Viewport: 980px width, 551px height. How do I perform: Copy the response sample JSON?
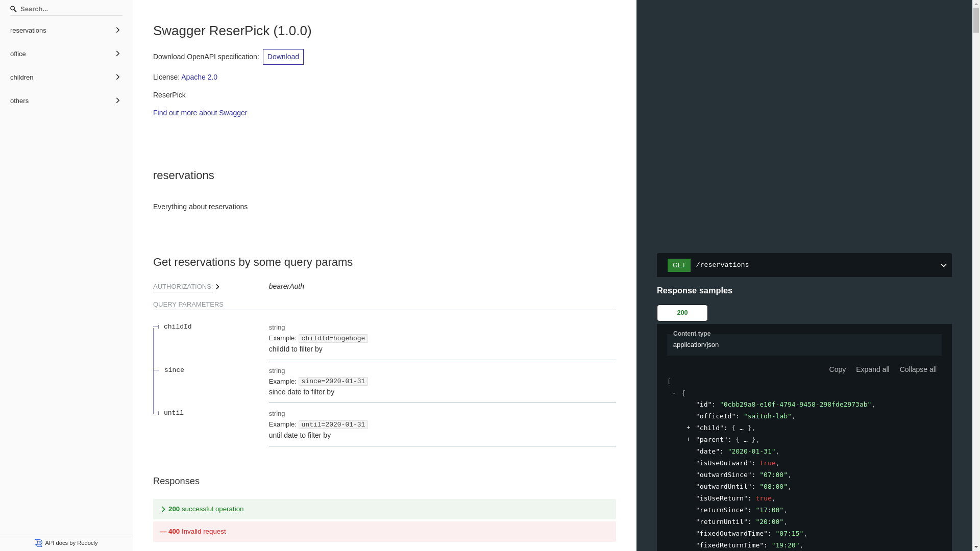(837, 369)
